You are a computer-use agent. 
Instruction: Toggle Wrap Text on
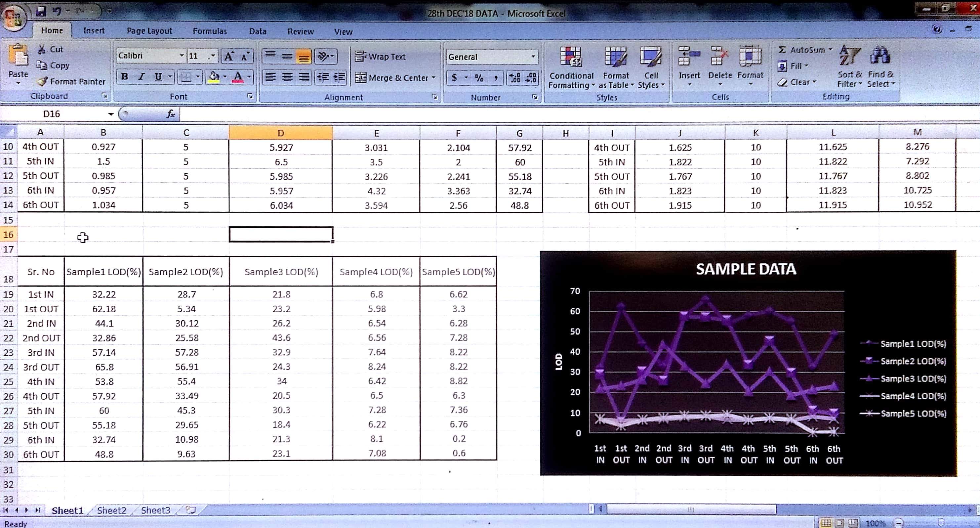pos(381,57)
